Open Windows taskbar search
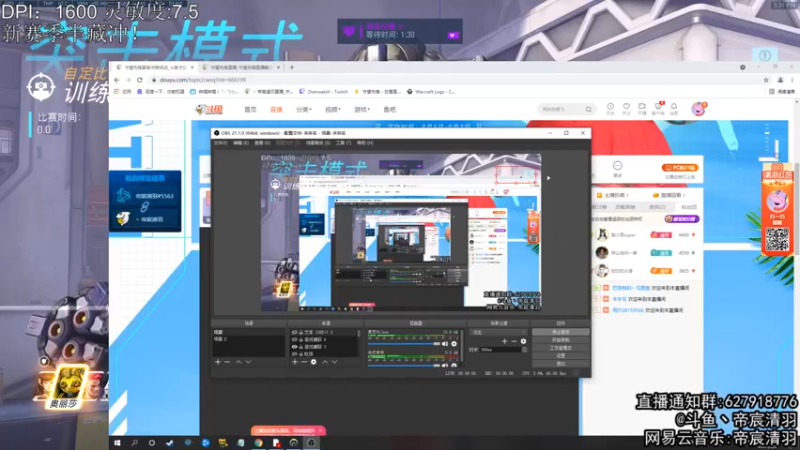The image size is (800, 450). point(135,443)
